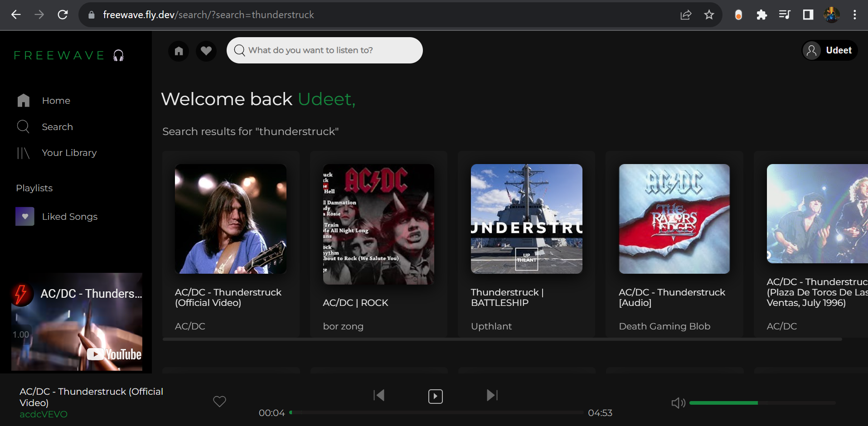Click the browser address bar URL
Screen dimensions: 868x426
209,15
